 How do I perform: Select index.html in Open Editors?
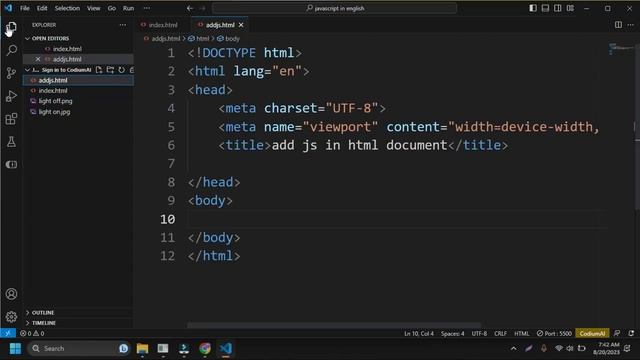point(67,49)
